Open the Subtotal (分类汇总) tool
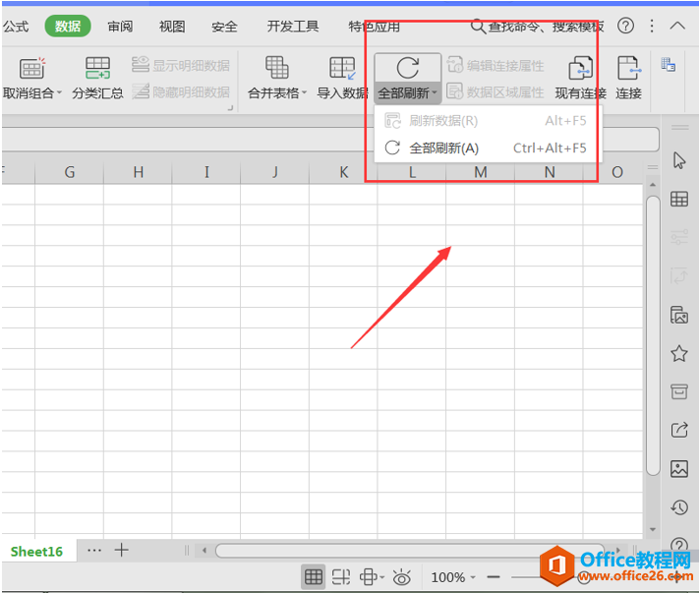 tap(97, 77)
